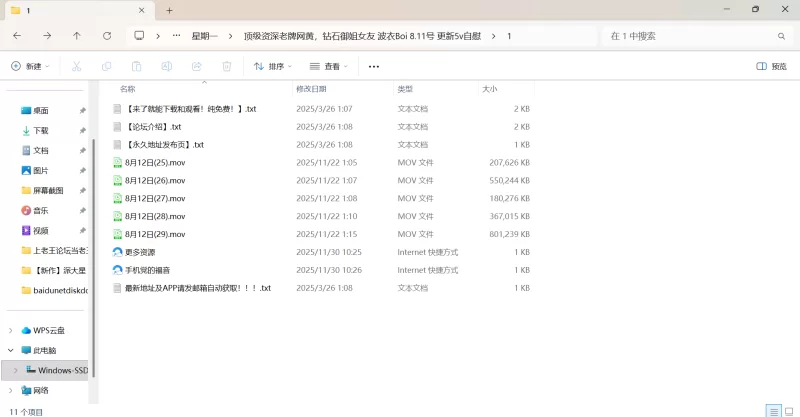
Task: Click the 新建 new button
Action: click(x=29, y=67)
